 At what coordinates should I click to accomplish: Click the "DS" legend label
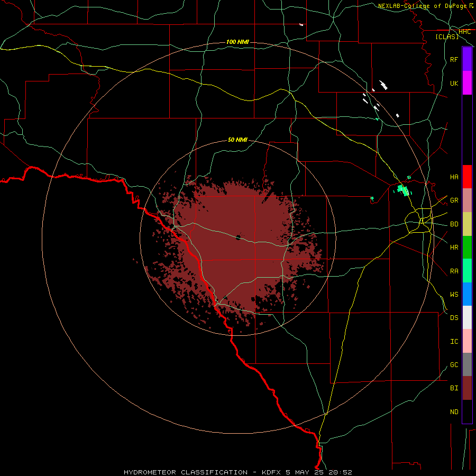click(454, 318)
